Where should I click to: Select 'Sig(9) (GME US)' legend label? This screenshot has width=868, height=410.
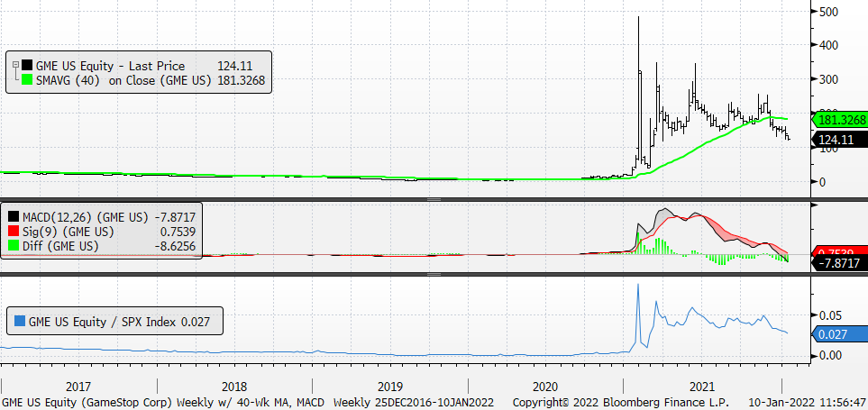69,232
